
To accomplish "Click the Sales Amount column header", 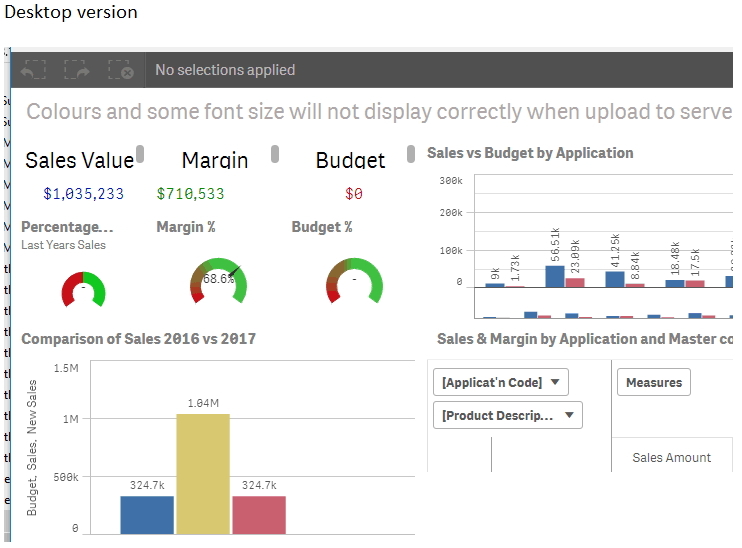I will pyautogui.click(x=671, y=457).
